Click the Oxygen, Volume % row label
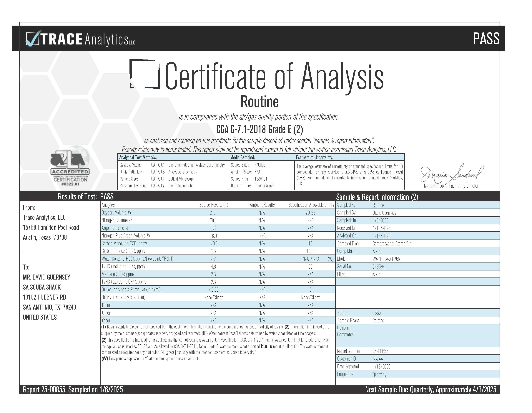 pyautogui.click(x=116, y=213)
